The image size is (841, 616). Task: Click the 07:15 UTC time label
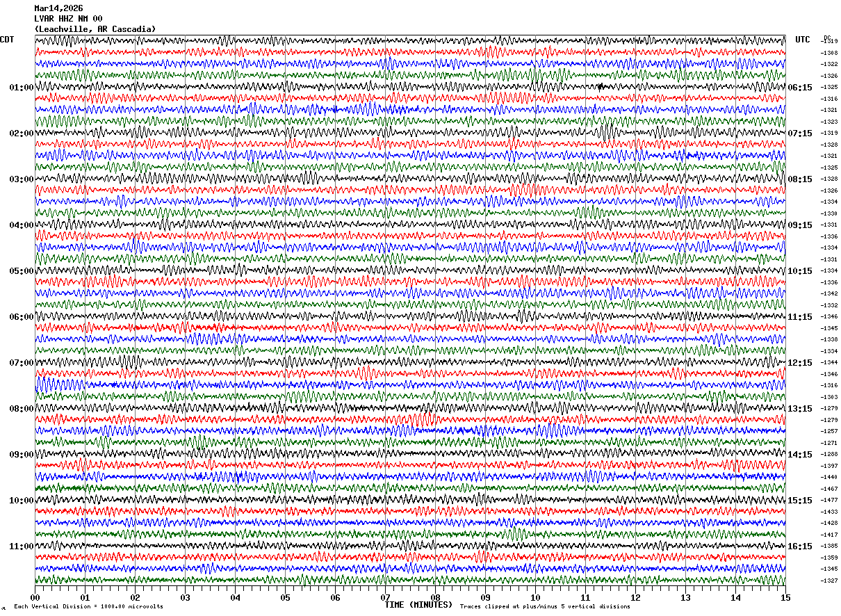point(800,133)
